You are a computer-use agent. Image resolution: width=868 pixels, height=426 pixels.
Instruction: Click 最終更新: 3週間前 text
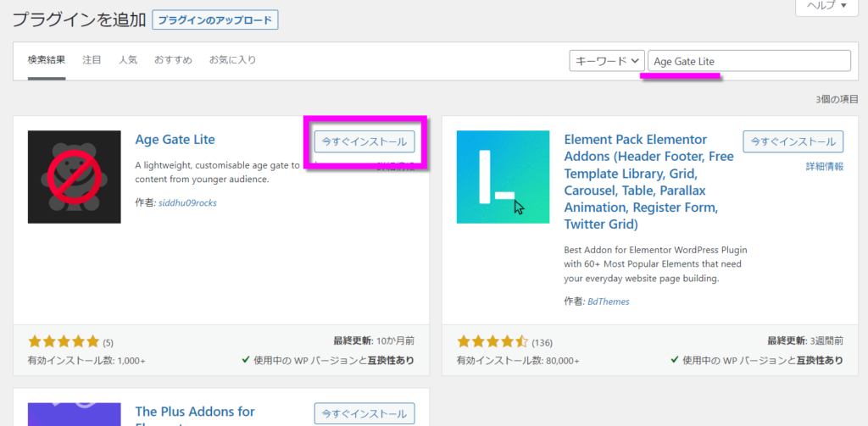click(805, 340)
